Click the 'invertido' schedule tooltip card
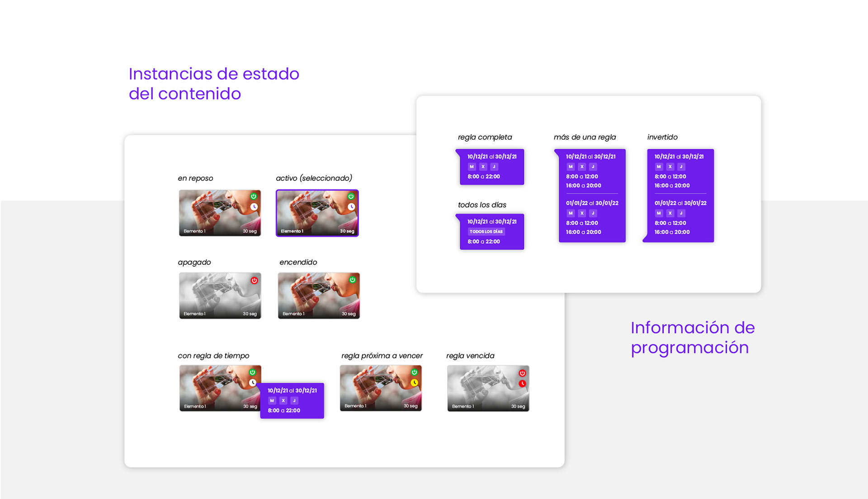 680,195
